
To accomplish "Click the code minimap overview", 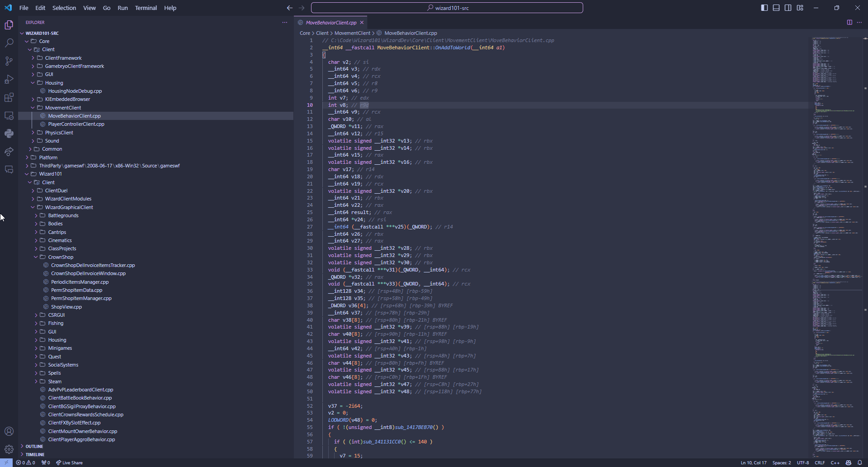I will [x=836, y=247].
